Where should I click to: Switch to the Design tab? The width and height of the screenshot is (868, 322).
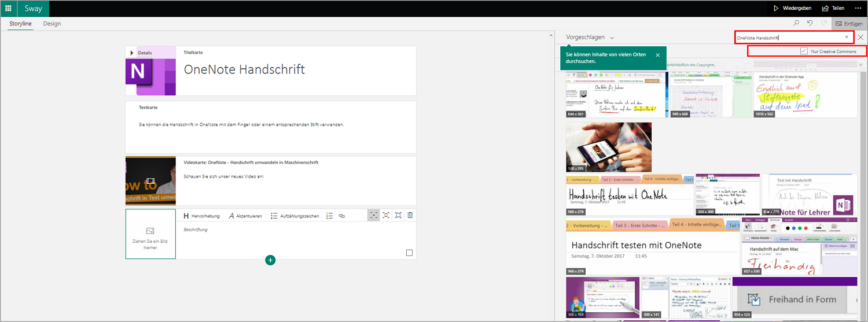(52, 24)
